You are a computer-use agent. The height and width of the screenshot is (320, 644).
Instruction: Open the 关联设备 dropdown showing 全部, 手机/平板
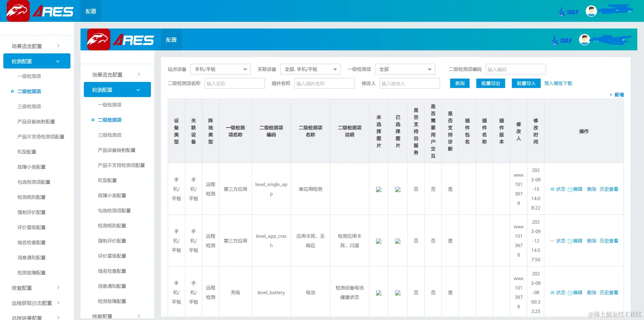[x=311, y=69]
